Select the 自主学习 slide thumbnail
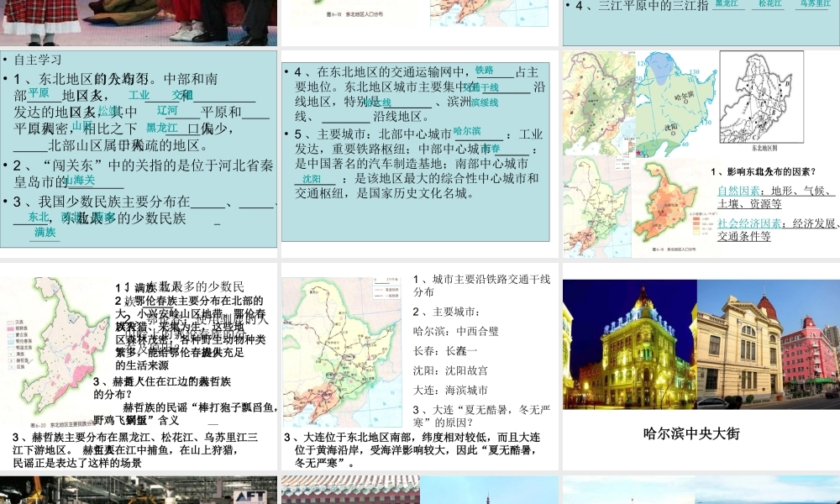This screenshot has width=840, height=504. [x=139, y=149]
